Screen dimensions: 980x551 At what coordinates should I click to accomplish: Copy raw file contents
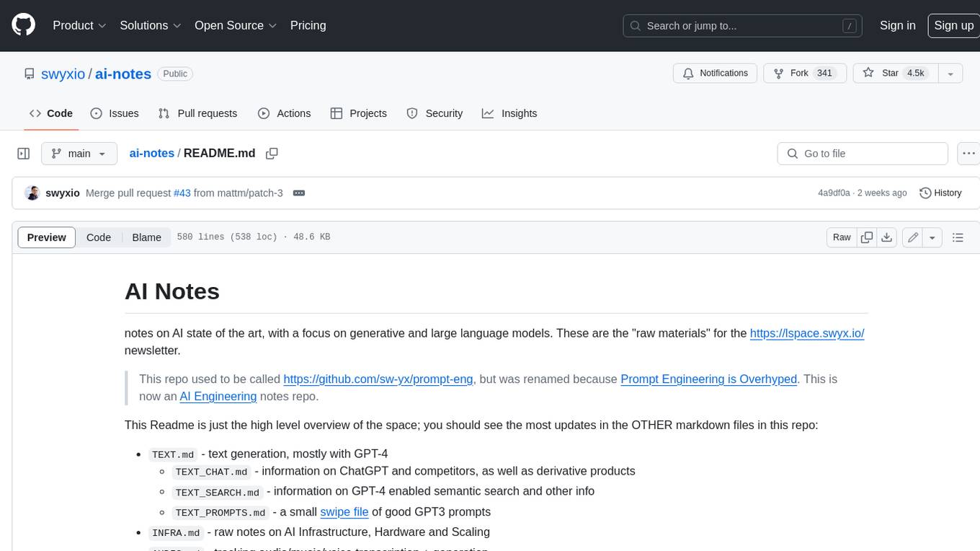pos(867,237)
